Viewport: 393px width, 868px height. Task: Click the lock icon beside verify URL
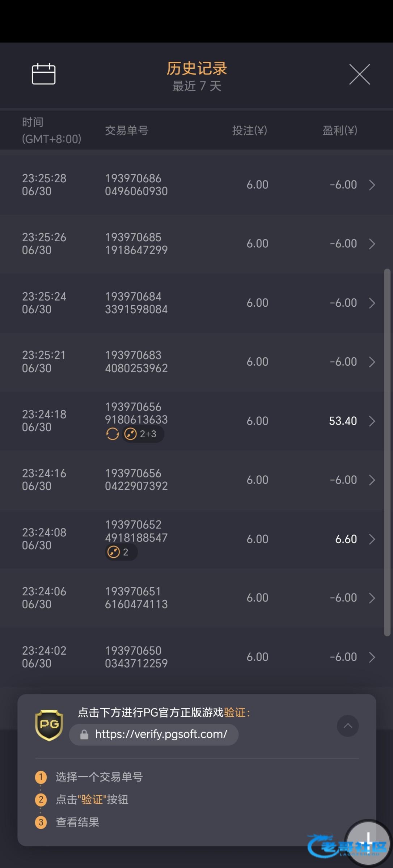pyautogui.click(x=84, y=735)
